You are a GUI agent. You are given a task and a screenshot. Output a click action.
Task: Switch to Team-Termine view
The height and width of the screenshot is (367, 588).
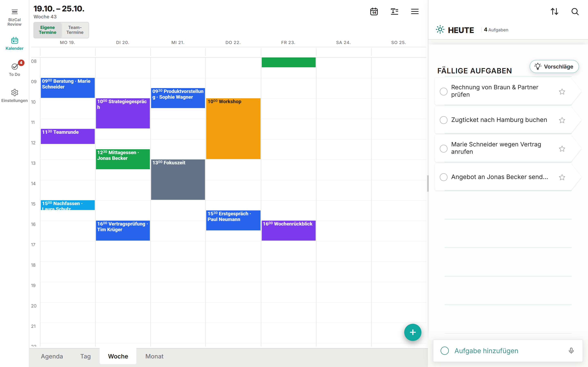tap(75, 30)
